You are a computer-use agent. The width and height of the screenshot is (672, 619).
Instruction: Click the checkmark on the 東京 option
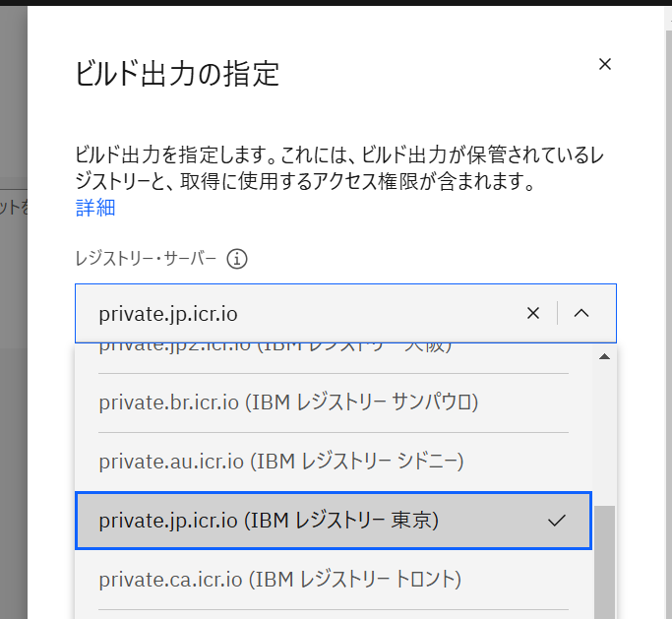click(x=557, y=521)
